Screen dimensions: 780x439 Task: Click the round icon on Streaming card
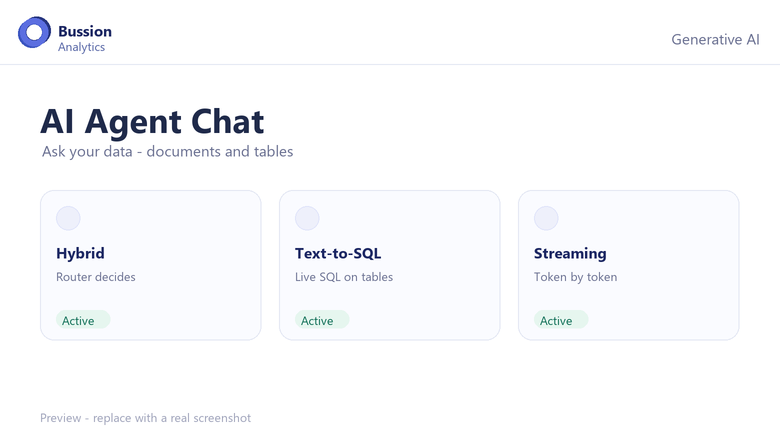click(546, 218)
